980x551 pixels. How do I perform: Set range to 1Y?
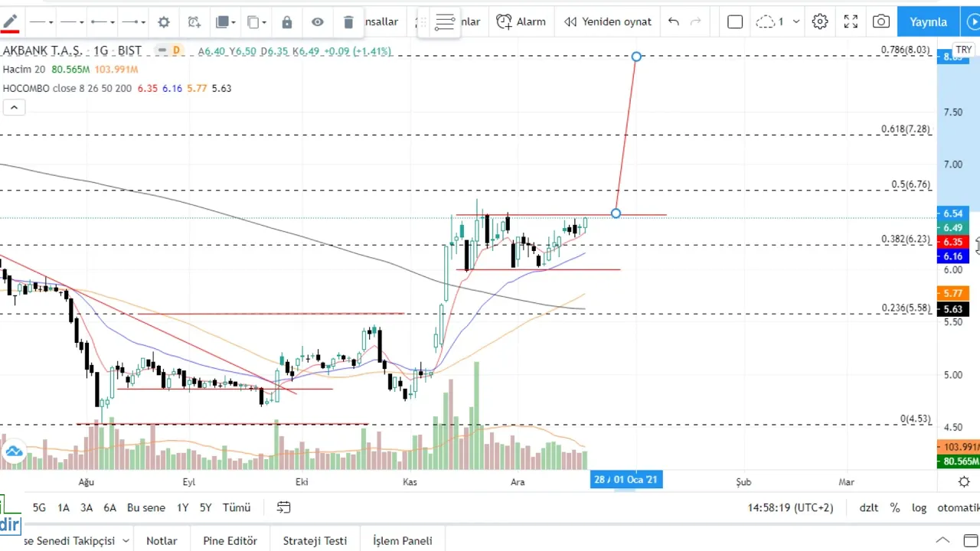pyautogui.click(x=182, y=507)
